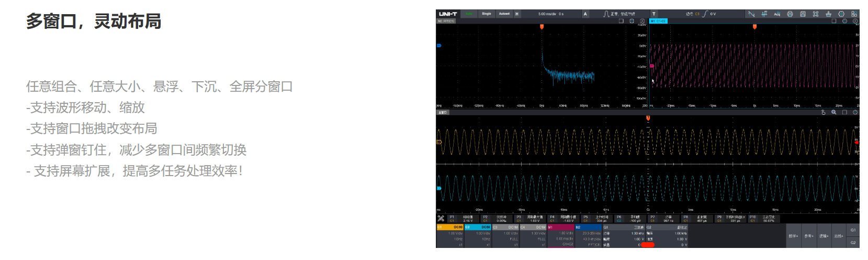Open the Acq acquisition icon
Viewport: 868px width, 260px height.
[777, 14]
